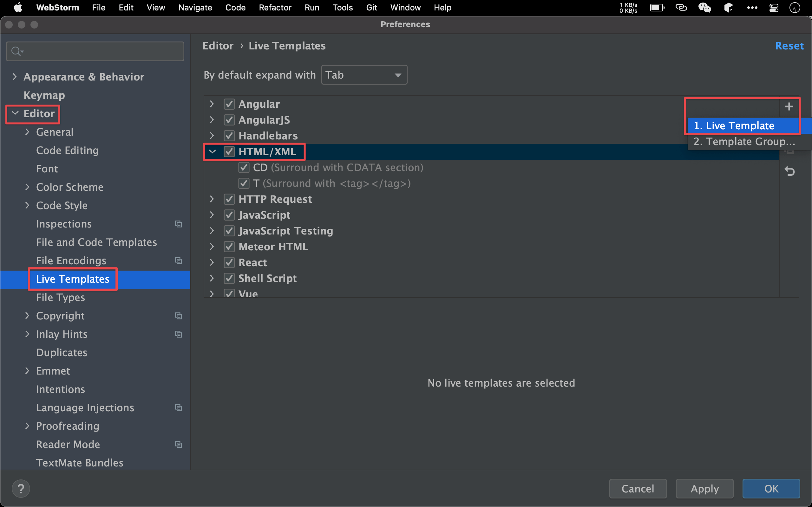
Task: Disable the React templates checkbox
Action: 229,263
